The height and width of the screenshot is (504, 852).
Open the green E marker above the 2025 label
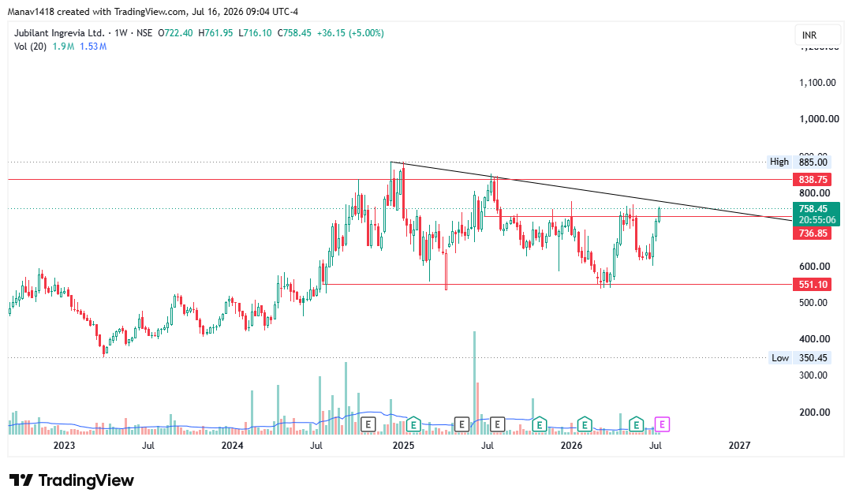click(x=413, y=424)
